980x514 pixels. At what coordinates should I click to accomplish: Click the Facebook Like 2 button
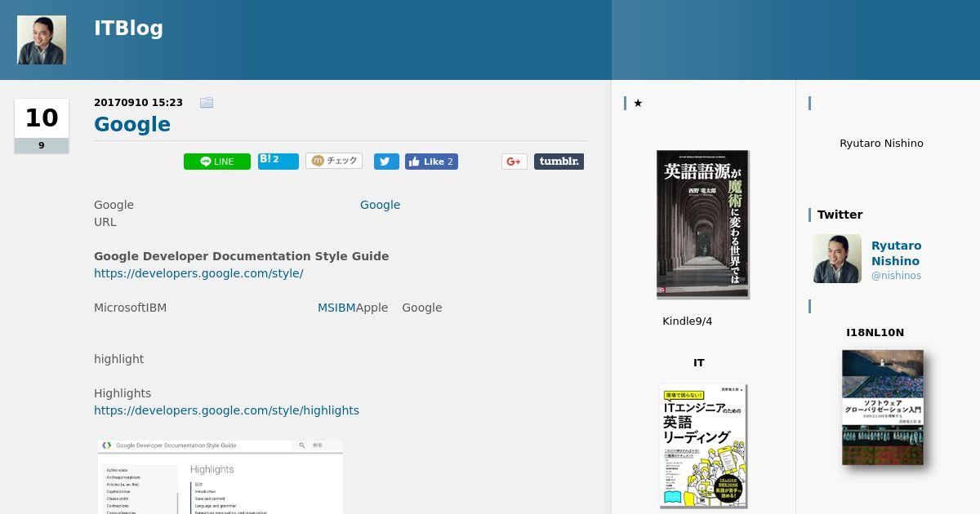tap(431, 162)
